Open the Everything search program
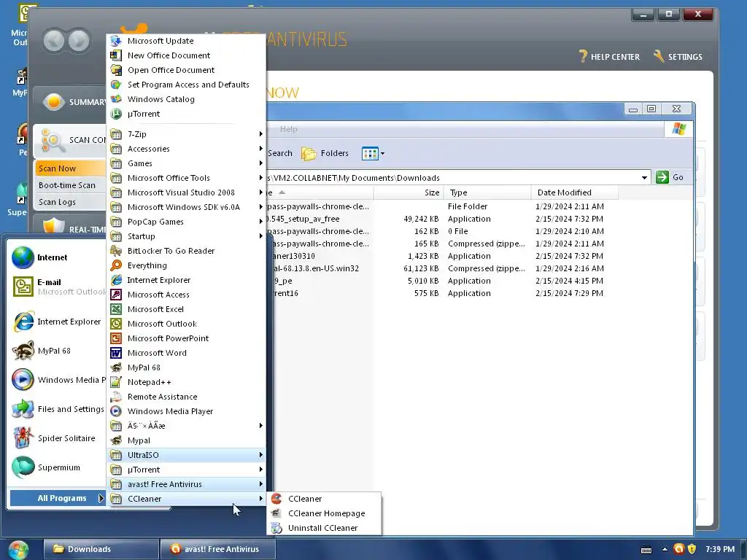The image size is (747, 560). point(186,265)
